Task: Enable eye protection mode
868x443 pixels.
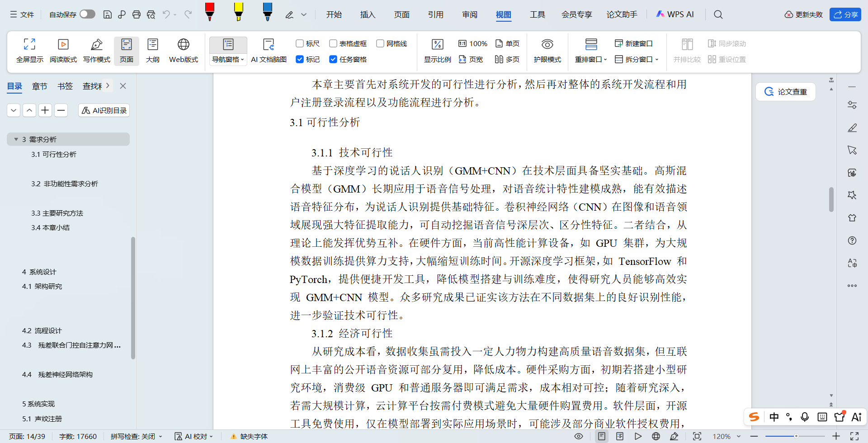Action: click(x=547, y=50)
